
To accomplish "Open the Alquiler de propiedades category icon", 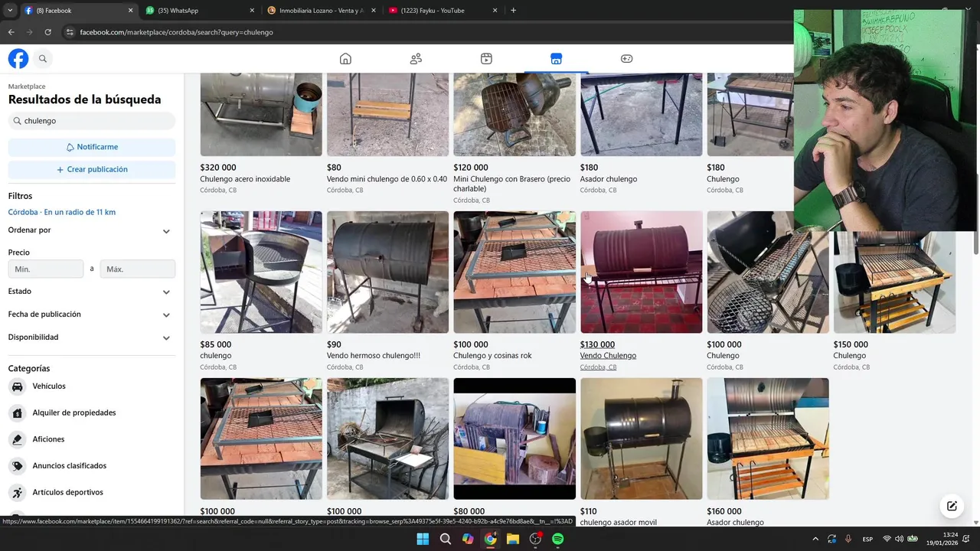I will click(x=18, y=412).
